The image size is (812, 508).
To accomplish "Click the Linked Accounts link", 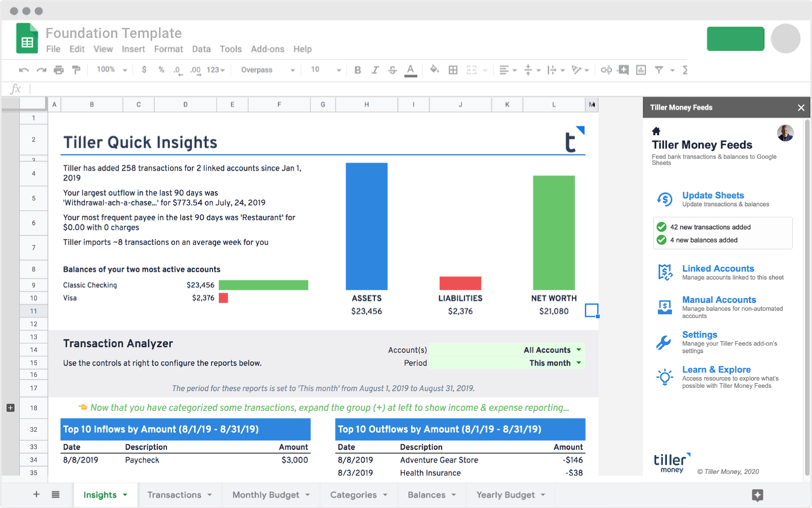I will [718, 268].
